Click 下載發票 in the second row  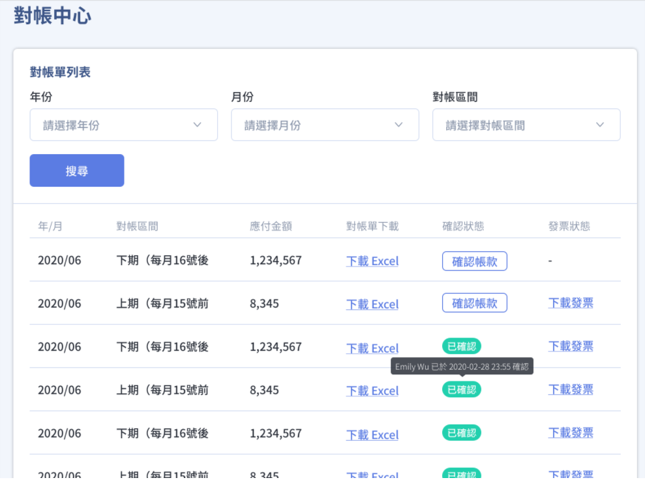pos(570,303)
